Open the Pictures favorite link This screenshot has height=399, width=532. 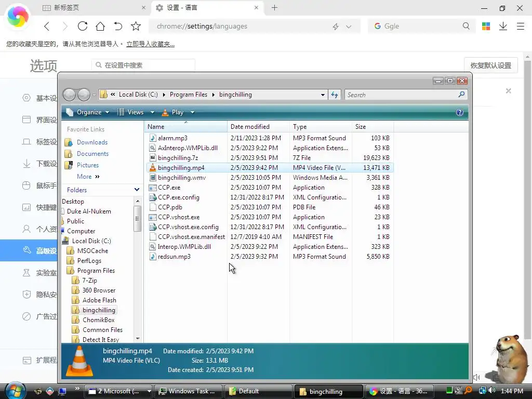(x=87, y=165)
